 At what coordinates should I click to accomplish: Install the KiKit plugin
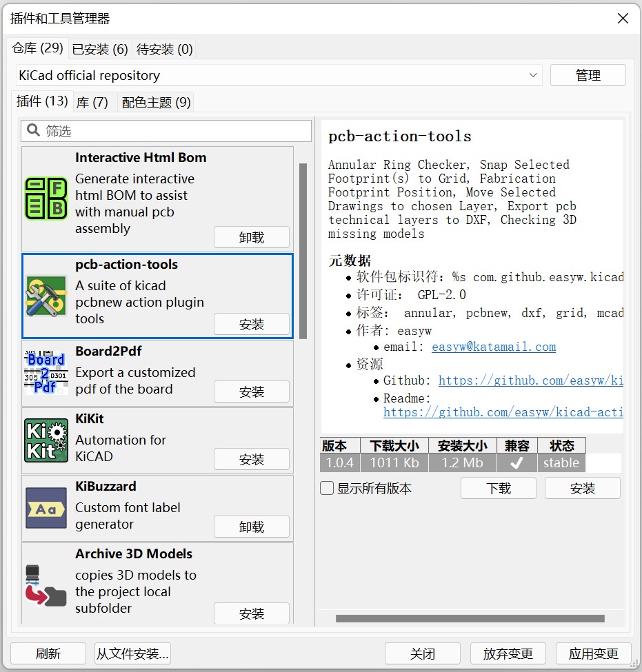coord(252,460)
